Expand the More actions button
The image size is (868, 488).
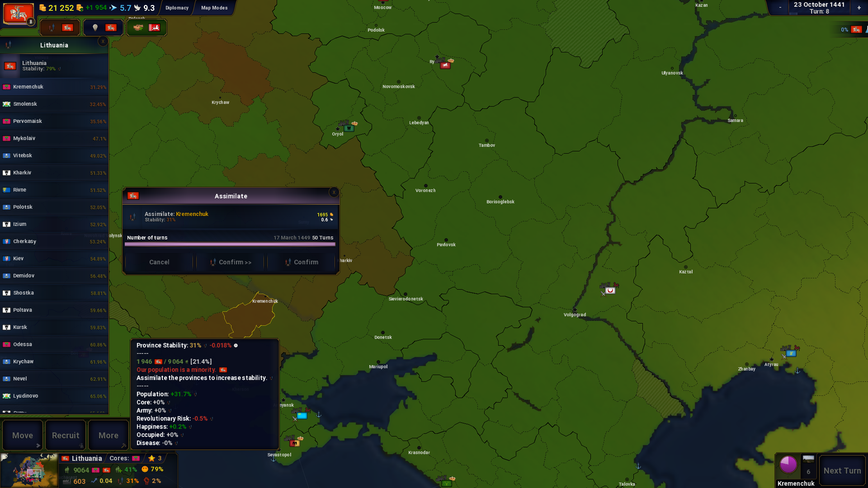pos(108,435)
